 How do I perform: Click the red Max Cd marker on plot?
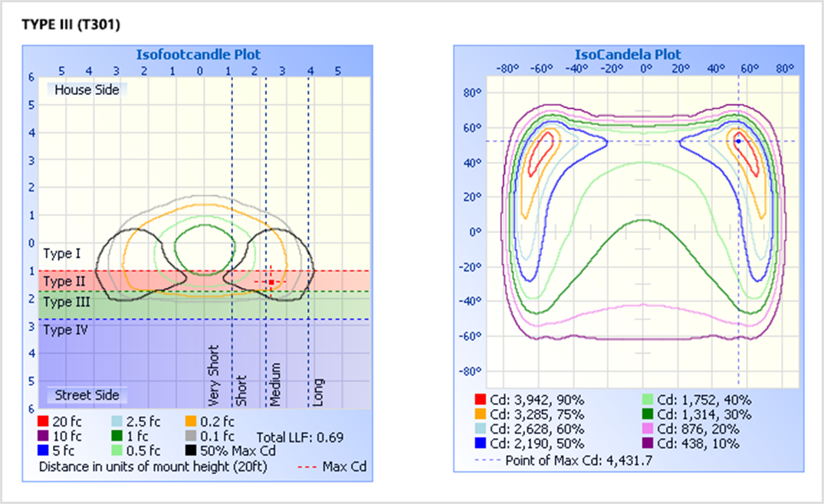(271, 283)
